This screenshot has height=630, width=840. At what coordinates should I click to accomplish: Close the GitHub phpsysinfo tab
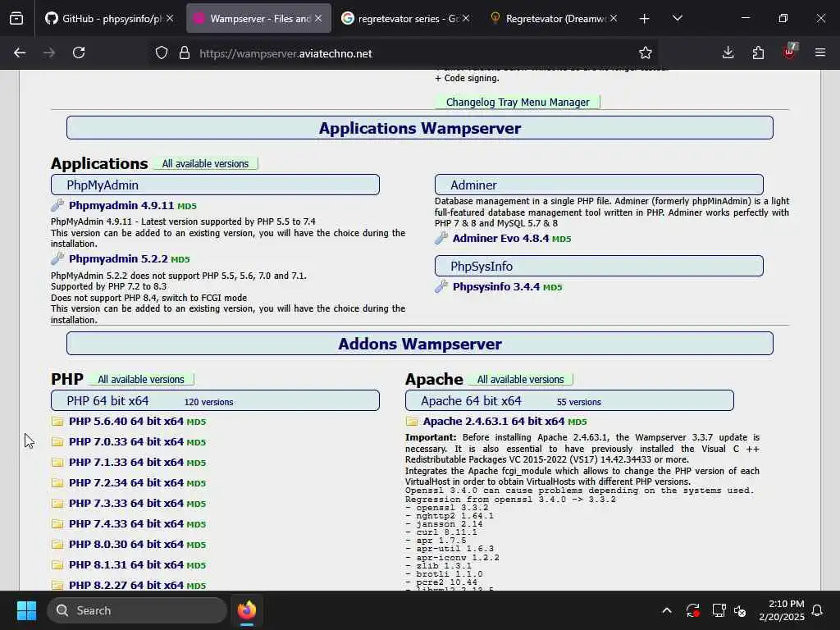click(170, 19)
